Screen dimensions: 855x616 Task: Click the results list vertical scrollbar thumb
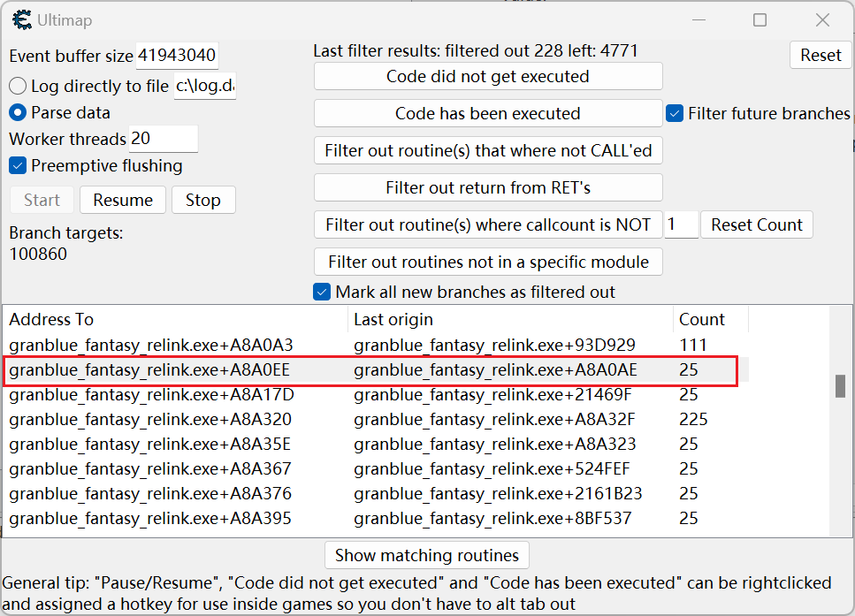(840, 386)
